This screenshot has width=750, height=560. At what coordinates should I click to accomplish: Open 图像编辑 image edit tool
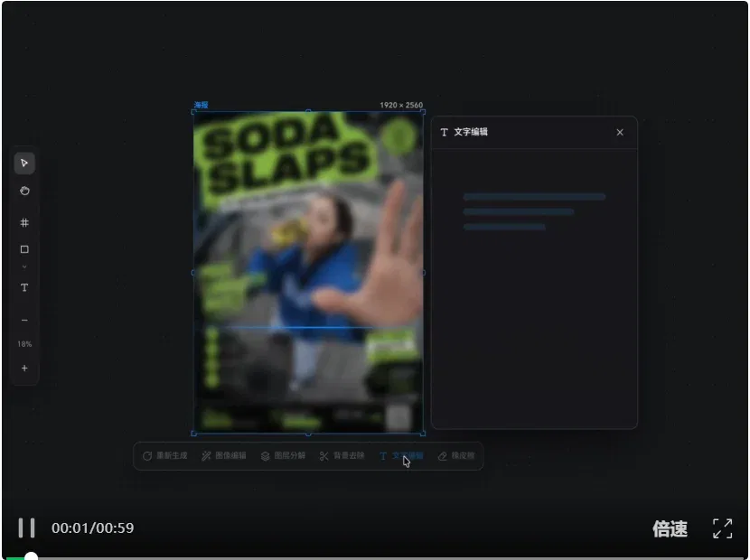tap(224, 456)
